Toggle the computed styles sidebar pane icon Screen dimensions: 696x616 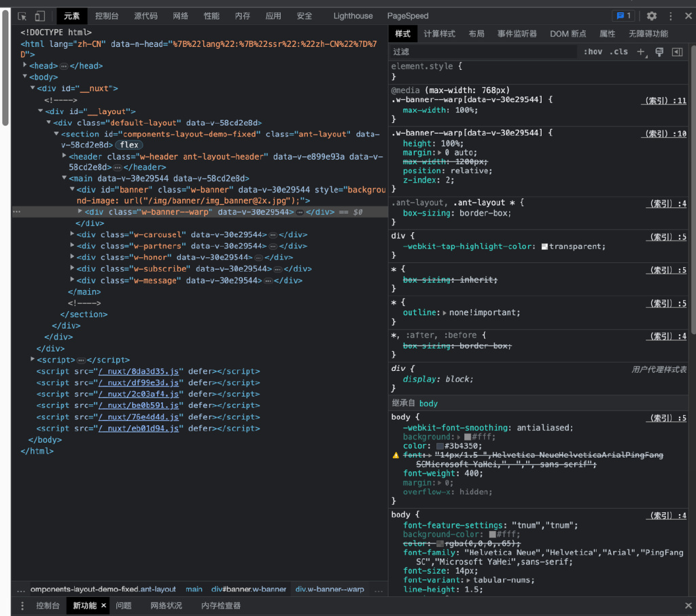point(677,52)
